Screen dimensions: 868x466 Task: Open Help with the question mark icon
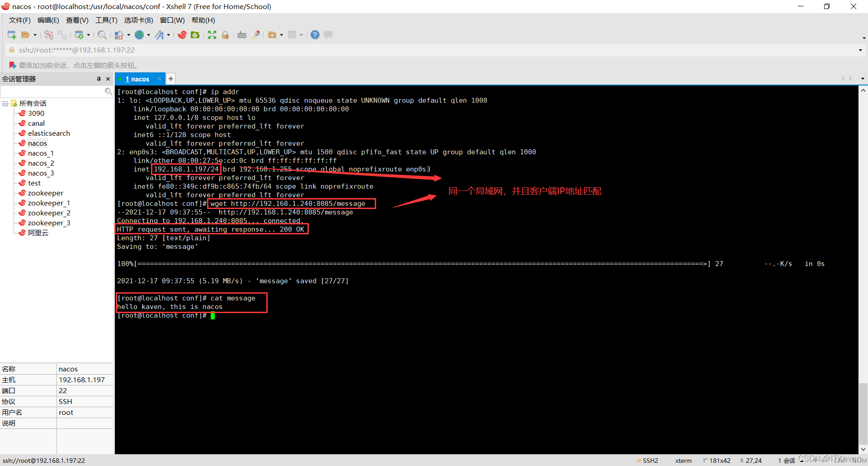[315, 35]
